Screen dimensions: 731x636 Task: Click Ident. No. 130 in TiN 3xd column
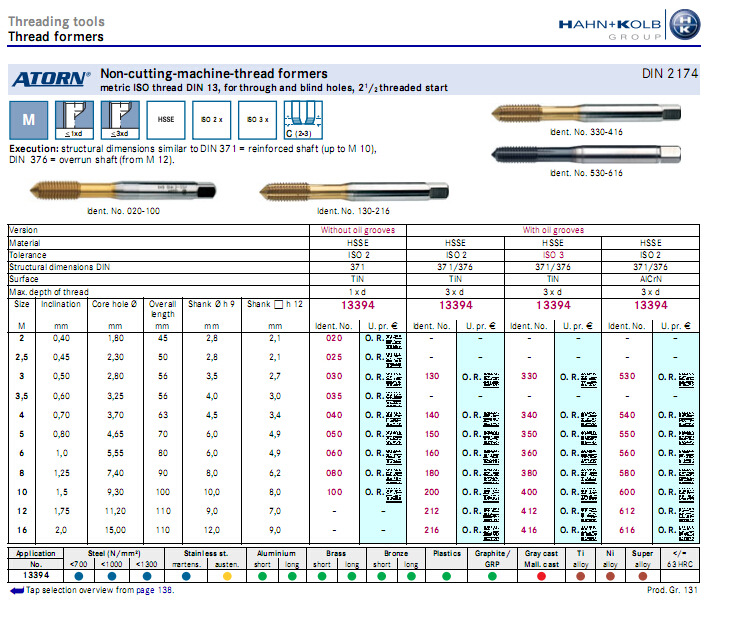(432, 376)
